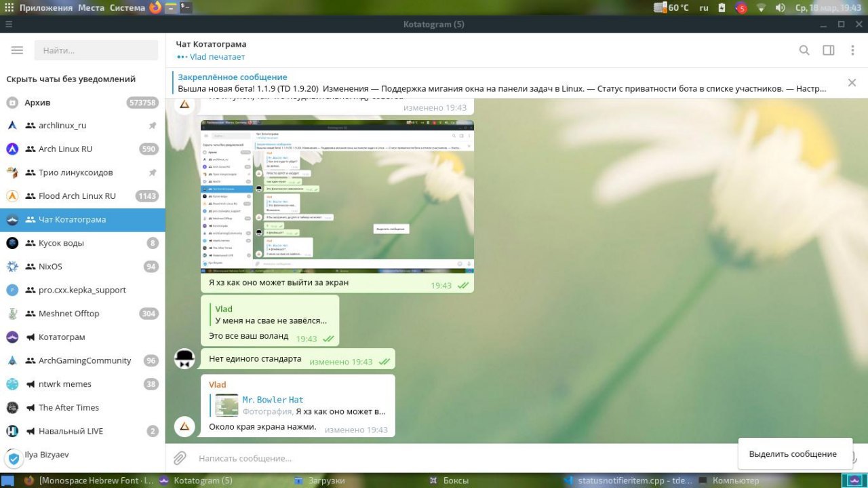868x488 pixels.
Task: Open the Кусок воды chat
Action: (x=83, y=243)
